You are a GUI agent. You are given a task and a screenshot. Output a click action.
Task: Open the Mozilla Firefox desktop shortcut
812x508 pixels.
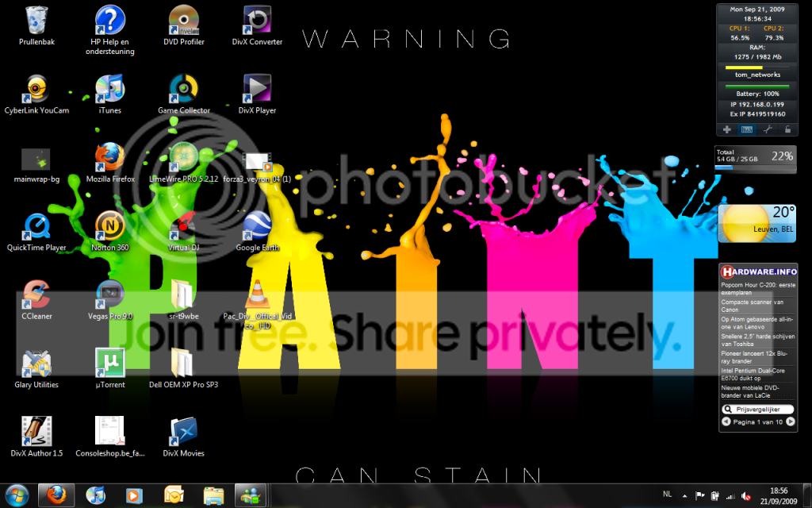point(109,163)
